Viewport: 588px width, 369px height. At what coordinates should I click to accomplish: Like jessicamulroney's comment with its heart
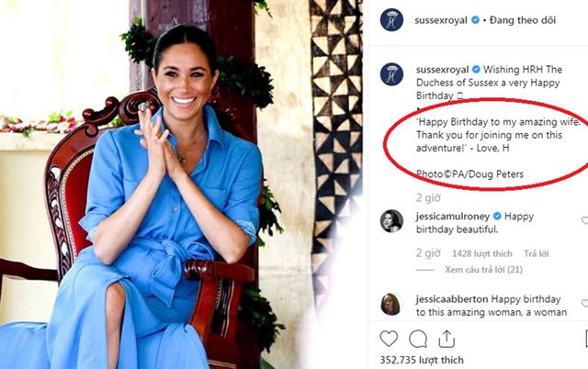584,220
